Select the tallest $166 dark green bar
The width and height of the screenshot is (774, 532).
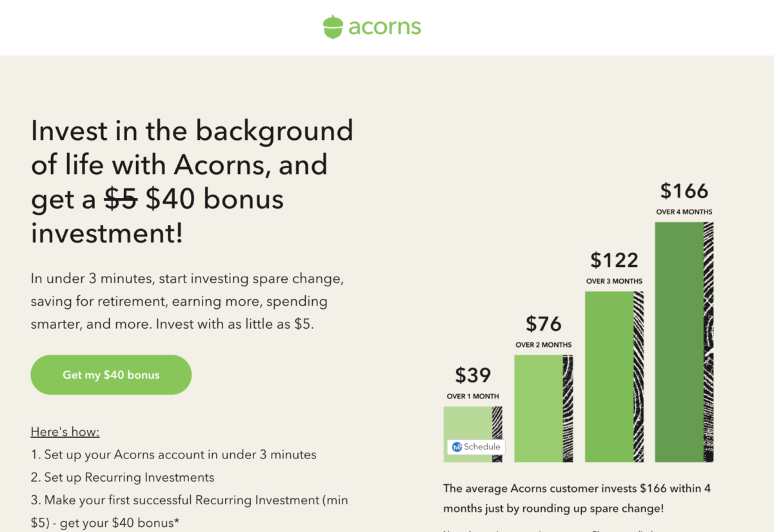coord(684,342)
